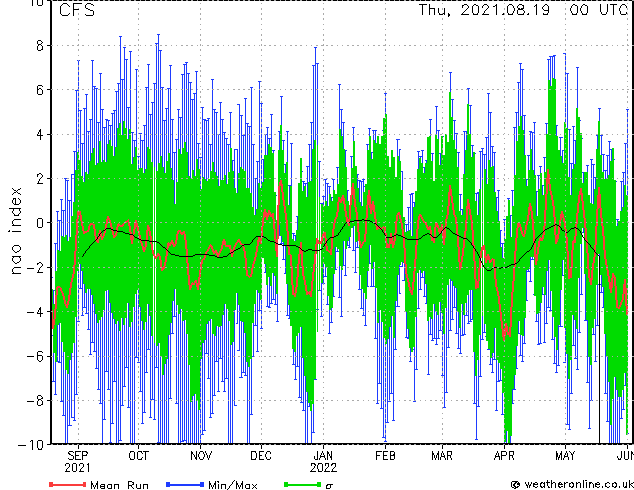Click the DEC month axis label
The height and width of the screenshot is (490, 634).
[x=261, y=456]
